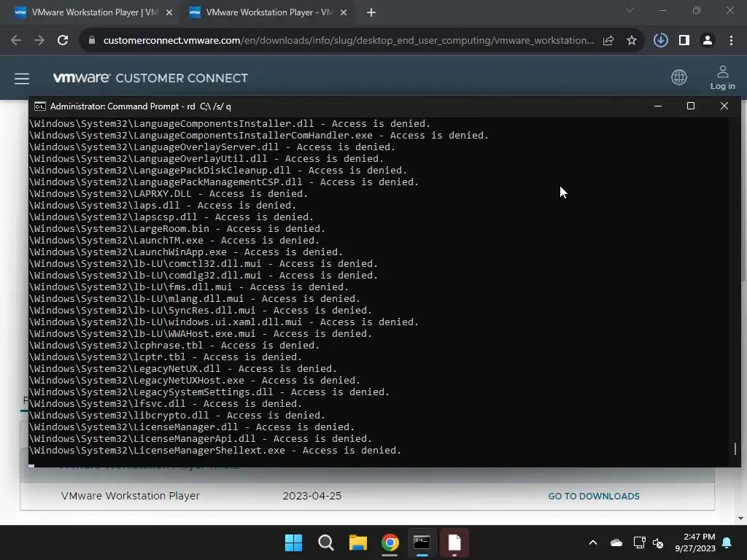Image resolution: width=747 pixels, height=560 pixels.
Task: Open the clock and date flyout
Action: coord(695,542)
